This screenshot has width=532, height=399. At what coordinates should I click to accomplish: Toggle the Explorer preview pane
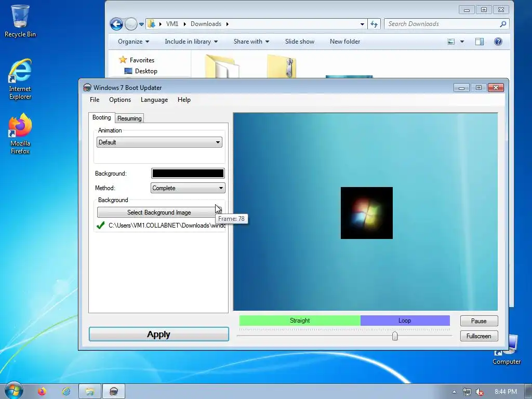480,42
